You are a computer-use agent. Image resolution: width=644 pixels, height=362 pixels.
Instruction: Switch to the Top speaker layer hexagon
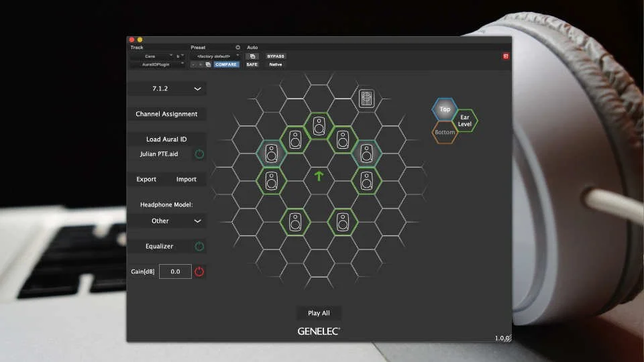coord(445,109)
